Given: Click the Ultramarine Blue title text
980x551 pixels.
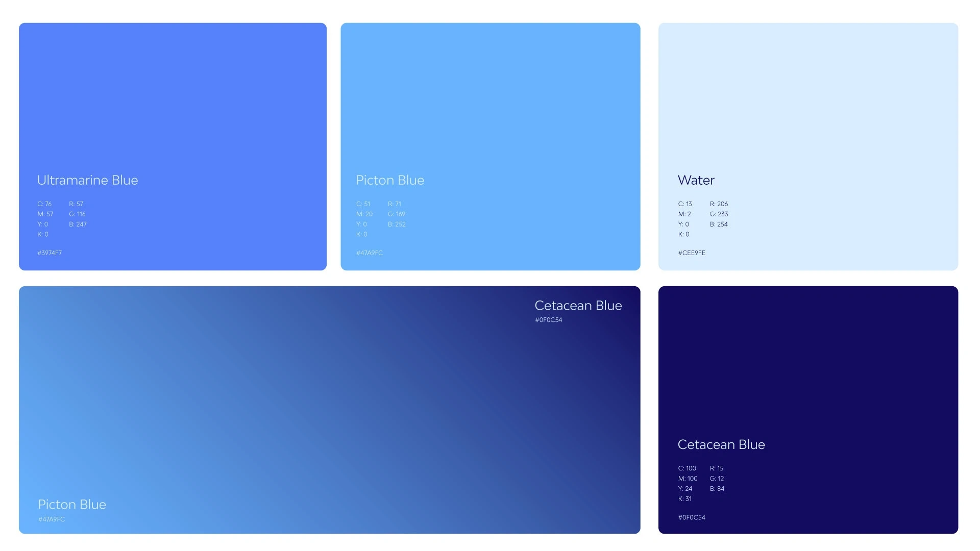Looking at the screenshot, I should coord(87,180).
